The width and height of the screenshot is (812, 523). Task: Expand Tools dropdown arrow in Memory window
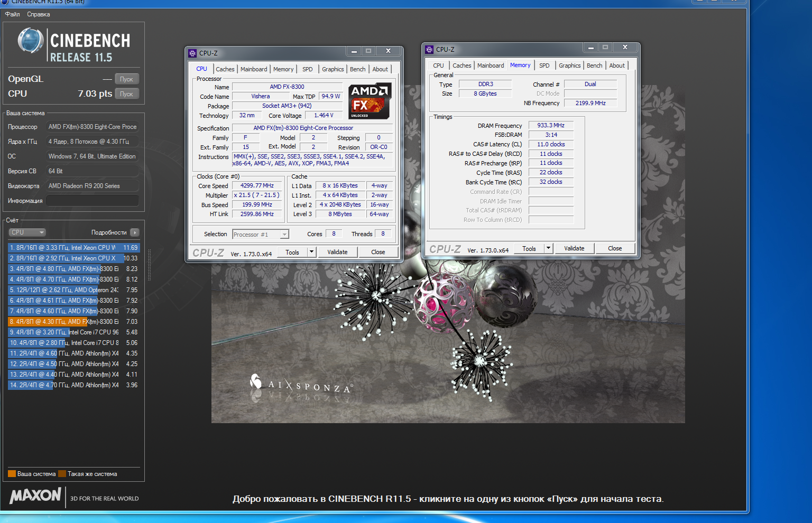[549, 248]
